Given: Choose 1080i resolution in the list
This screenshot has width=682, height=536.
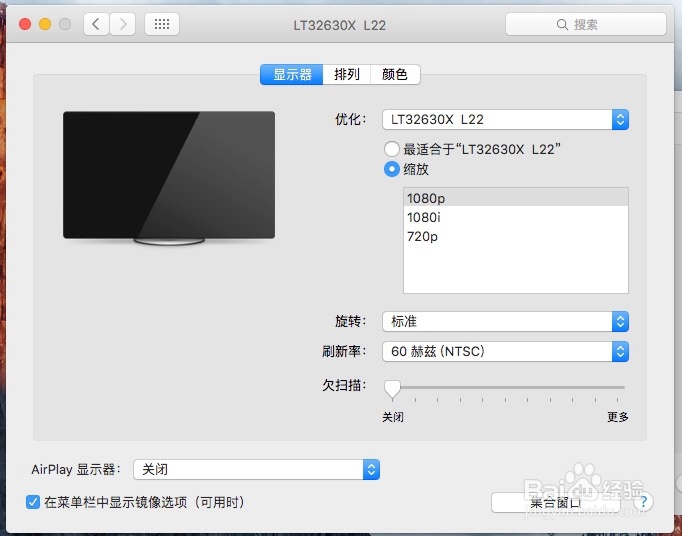Looking at the screenshot, I should coord(516,217).
